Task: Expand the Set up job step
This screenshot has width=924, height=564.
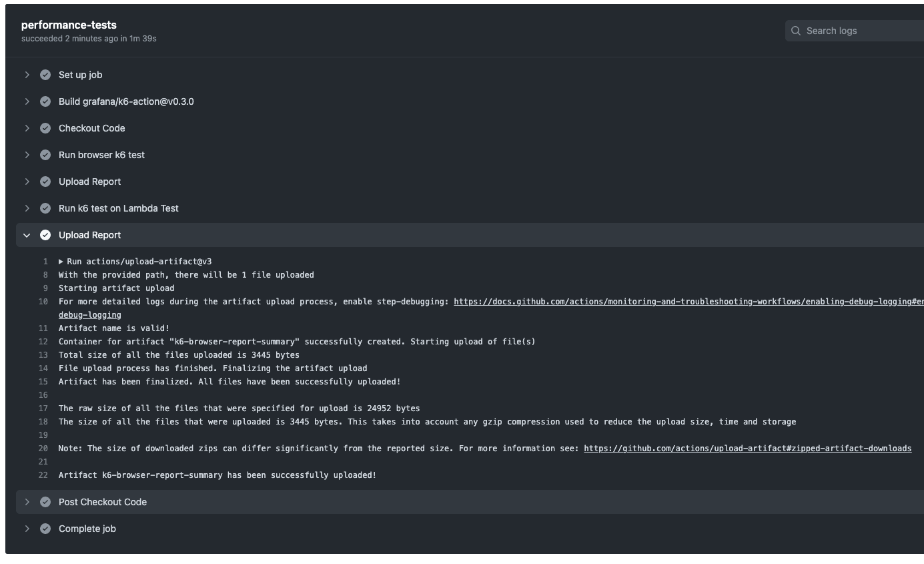Action: coord(27,74)
